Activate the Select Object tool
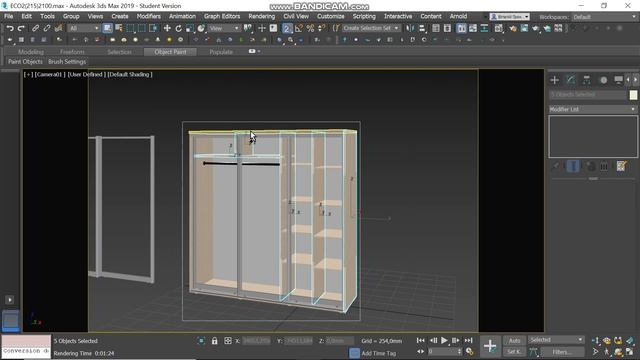The height and width of the screenshot is (360, 640). click(107, 28)
